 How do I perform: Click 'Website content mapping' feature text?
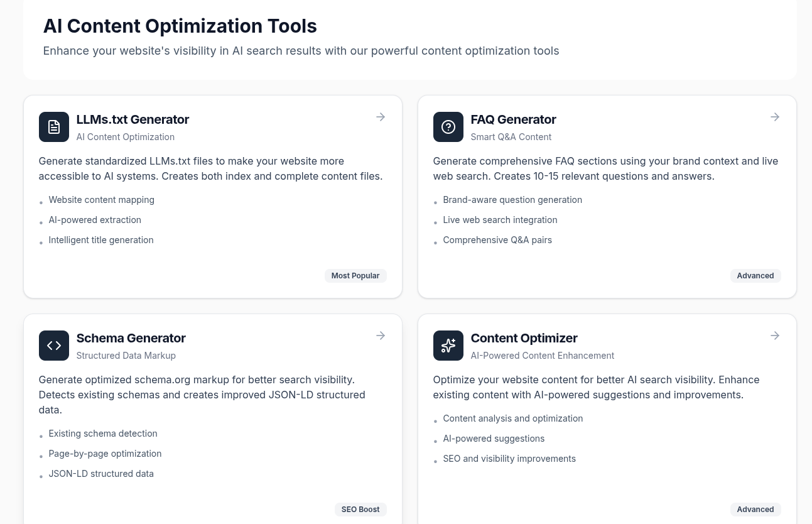(x=101, y=200)
